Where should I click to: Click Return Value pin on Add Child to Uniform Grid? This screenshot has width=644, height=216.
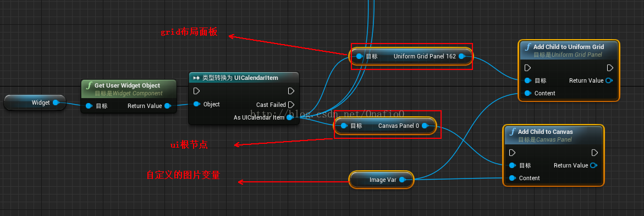tap(609, 80)
